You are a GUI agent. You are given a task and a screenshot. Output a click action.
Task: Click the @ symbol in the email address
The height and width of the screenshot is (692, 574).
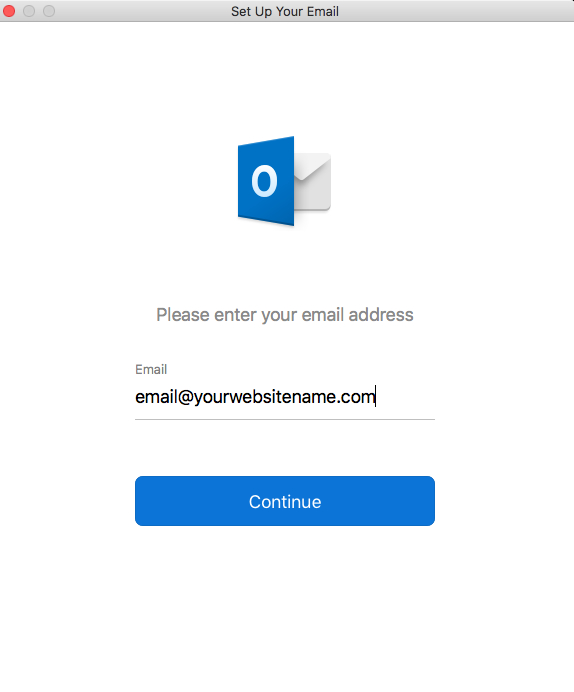click(186, 397)
